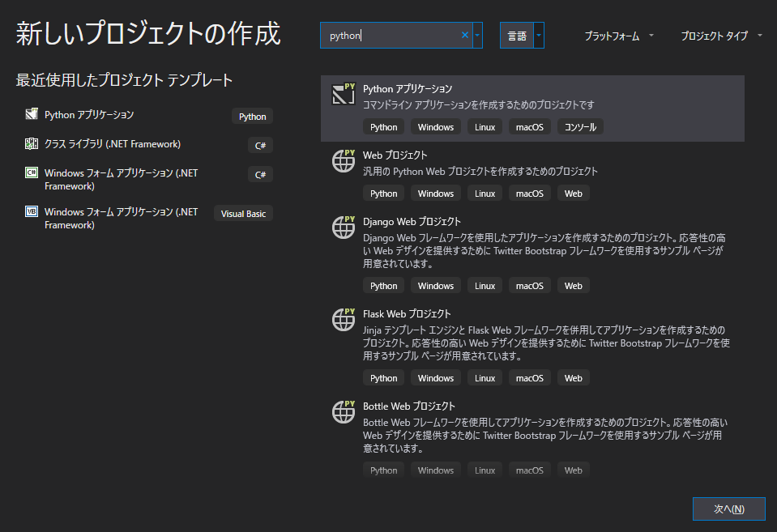Click the C# tag beside Windows フォーム アプリケーション
This screenshot has height=532, width=777.
click(260, 174)
